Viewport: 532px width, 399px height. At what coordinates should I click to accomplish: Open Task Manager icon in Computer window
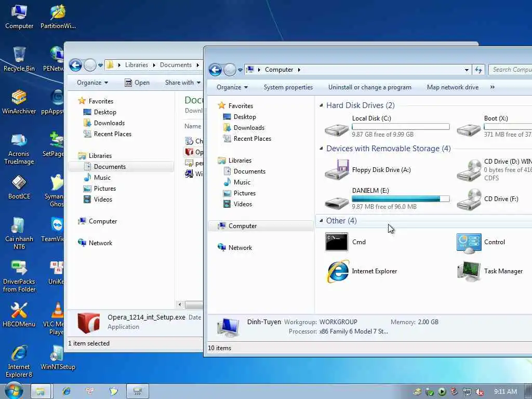[x=469, y=271]
